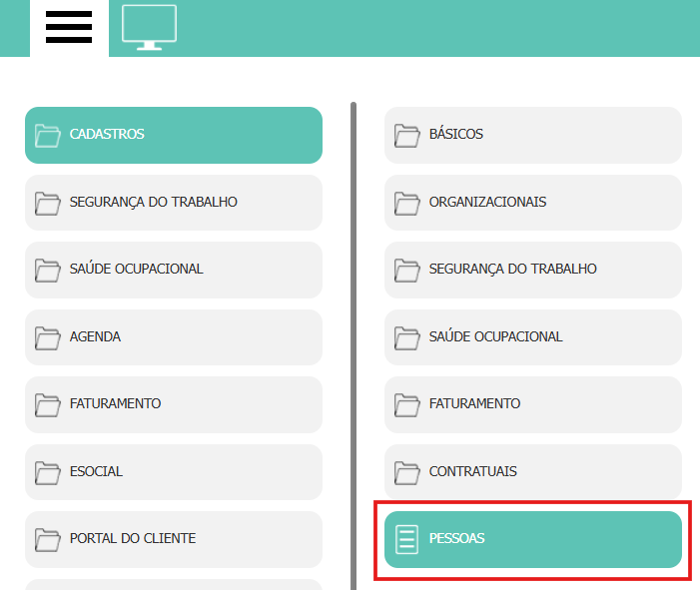Viewport: 700px width, 590px height.
Task: Open left SAÚDE OCUPACIONAL menu
Action: [x=174, y=270]
